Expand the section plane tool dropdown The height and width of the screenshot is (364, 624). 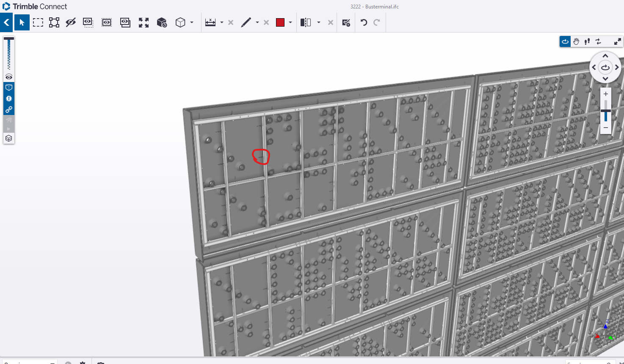319,22
